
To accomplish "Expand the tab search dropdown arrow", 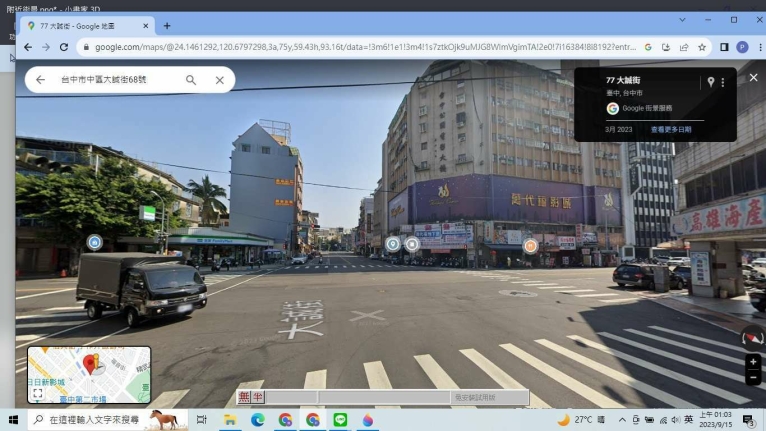I will [682, 20].
